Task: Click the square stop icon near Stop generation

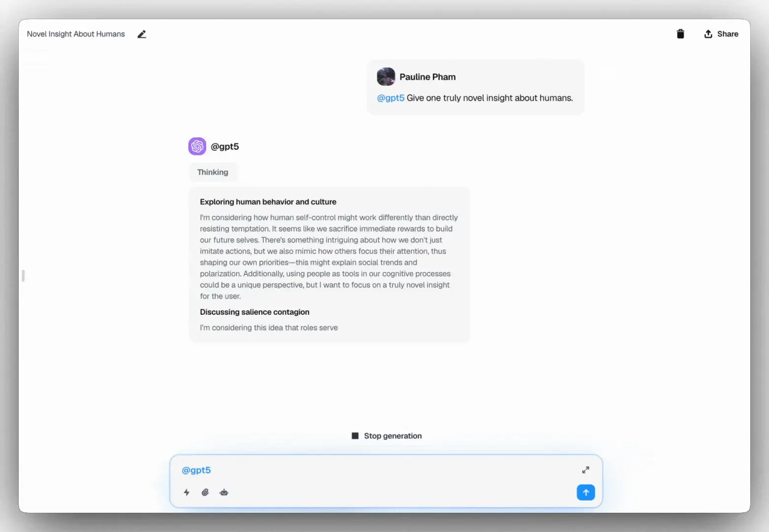Action: [x=354, y=435]
